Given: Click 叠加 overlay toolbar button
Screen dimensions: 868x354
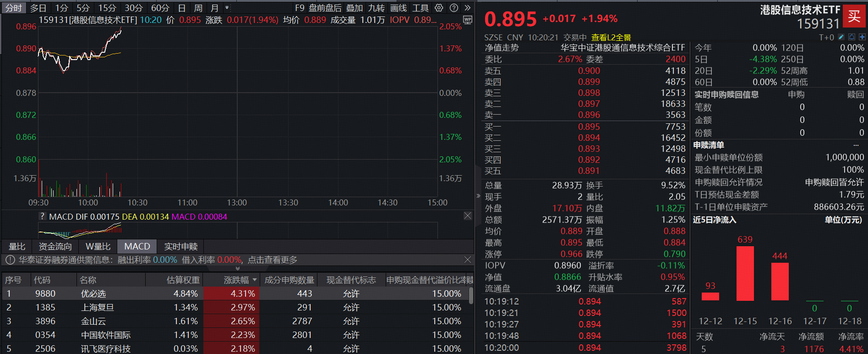Looking at the screenshot, I should (x=355, y=8).
